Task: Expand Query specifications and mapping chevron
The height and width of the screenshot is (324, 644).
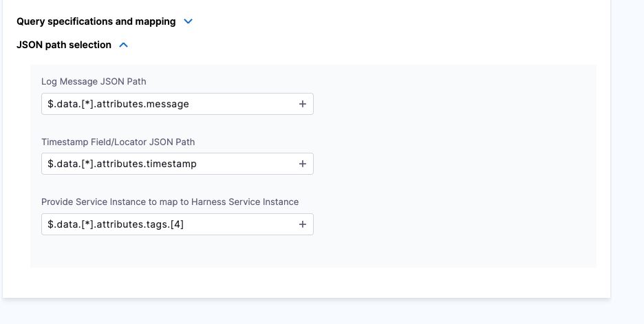Action: tap(189, 21)
